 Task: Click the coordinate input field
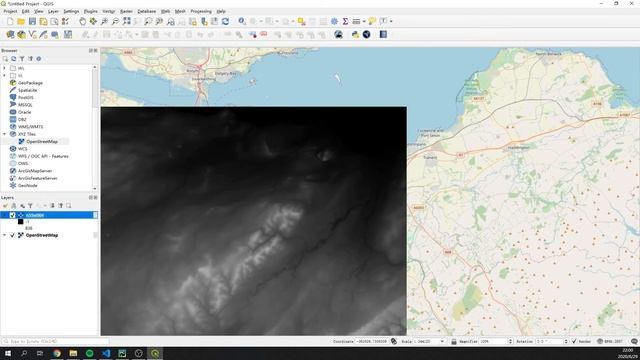coord(371,341)
